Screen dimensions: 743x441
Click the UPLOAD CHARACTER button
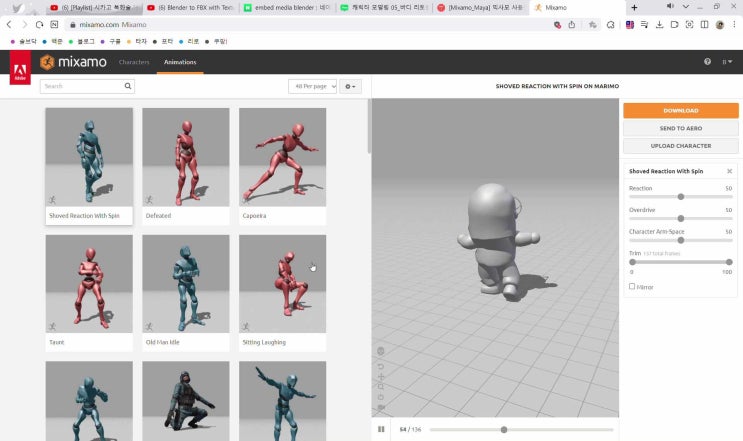680,145
